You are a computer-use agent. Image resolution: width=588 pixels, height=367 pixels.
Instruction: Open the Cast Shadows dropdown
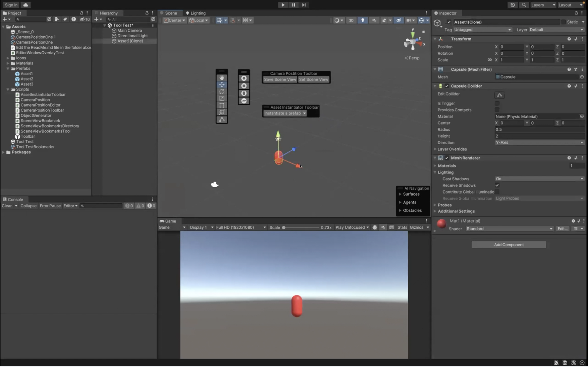point(539,179)
